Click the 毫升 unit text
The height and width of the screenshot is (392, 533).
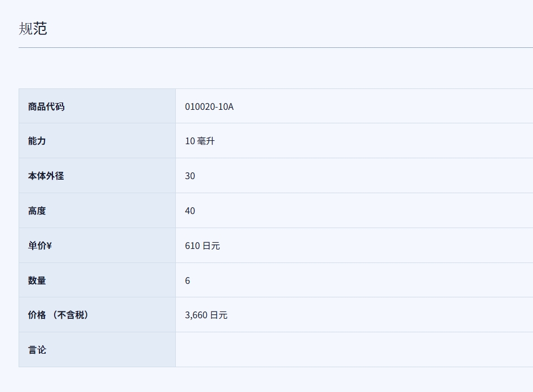206,141
